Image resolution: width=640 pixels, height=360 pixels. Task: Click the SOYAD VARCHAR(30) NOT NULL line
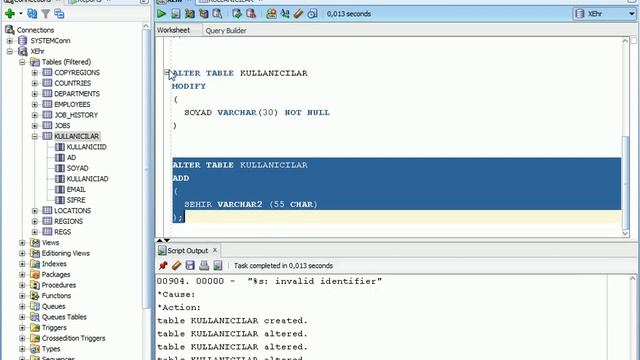click(x=257, y=112)
